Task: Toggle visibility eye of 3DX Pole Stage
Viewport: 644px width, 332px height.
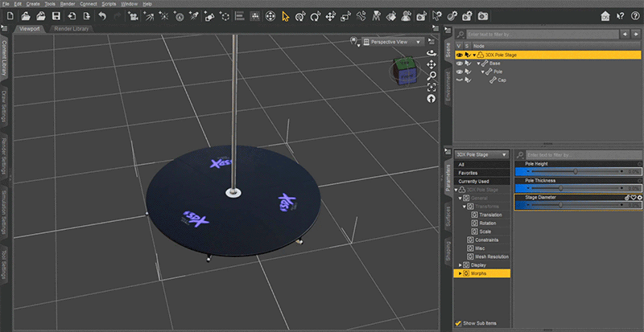Action: coord(460,55)
